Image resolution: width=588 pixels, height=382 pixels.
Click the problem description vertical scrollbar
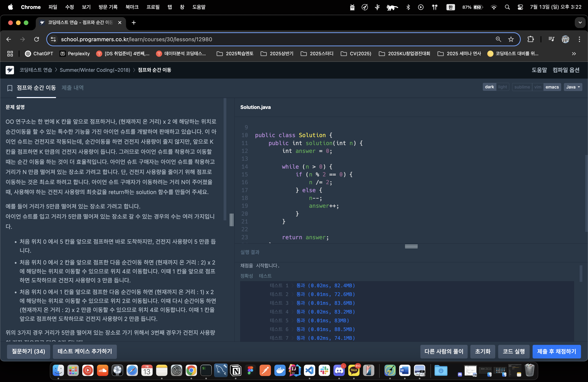point(225,159)
